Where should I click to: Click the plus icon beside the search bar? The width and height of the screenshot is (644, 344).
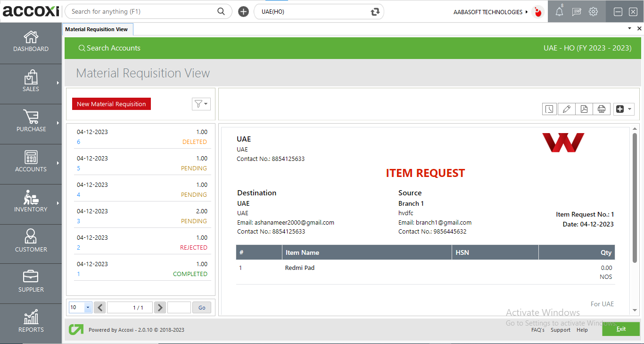[243, 11]
